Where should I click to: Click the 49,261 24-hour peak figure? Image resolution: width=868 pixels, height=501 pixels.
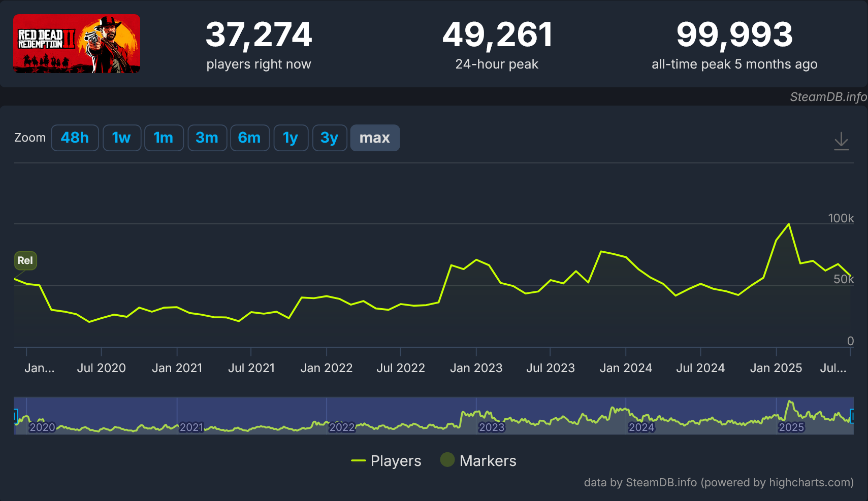point(497,35)
